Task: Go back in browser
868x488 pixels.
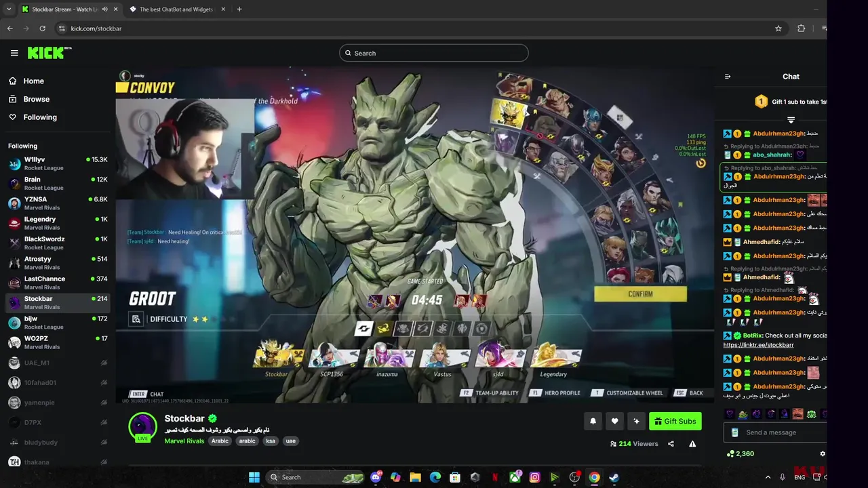Action: point(10,28)
